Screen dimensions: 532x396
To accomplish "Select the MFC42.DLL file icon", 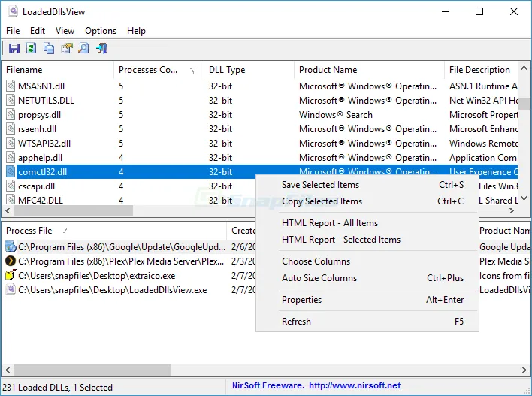I will (11, 200).
